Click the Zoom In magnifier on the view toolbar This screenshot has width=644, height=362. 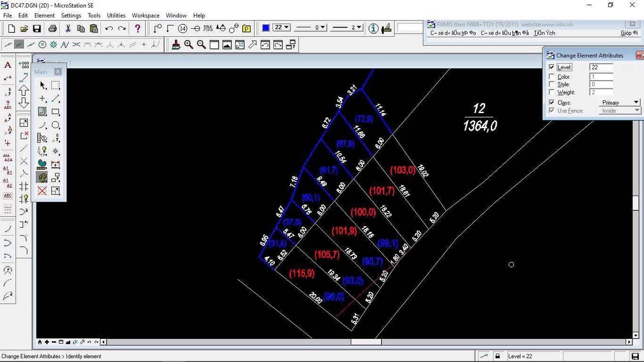point(189,45)
